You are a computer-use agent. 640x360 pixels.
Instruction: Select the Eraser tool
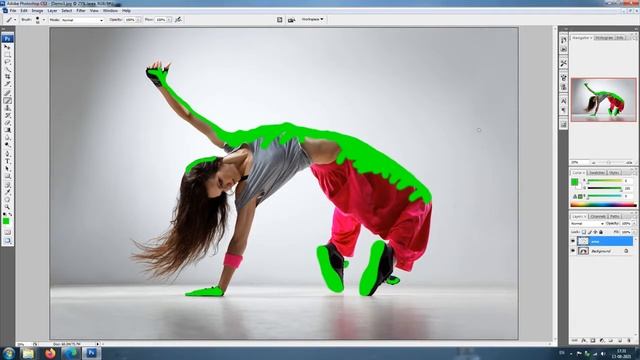coord(7,122)
